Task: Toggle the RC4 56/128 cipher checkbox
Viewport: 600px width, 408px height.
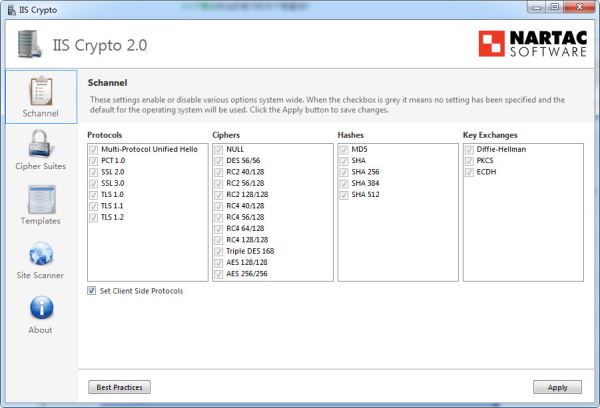Action: coord(218,218)
